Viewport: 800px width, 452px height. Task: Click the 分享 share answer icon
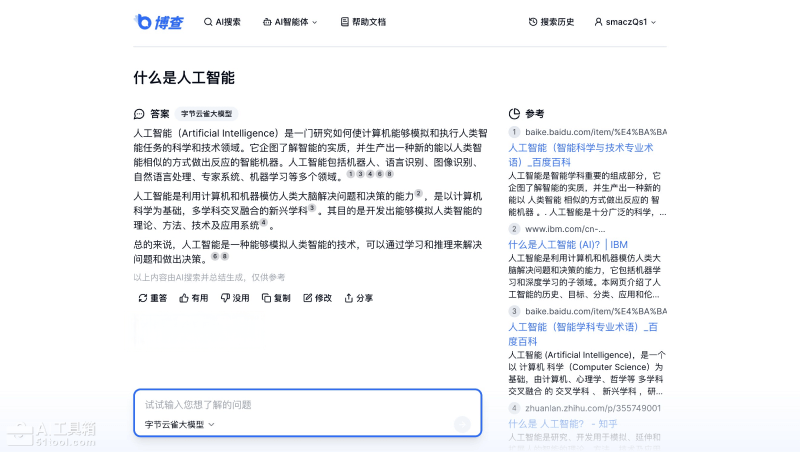349,298
